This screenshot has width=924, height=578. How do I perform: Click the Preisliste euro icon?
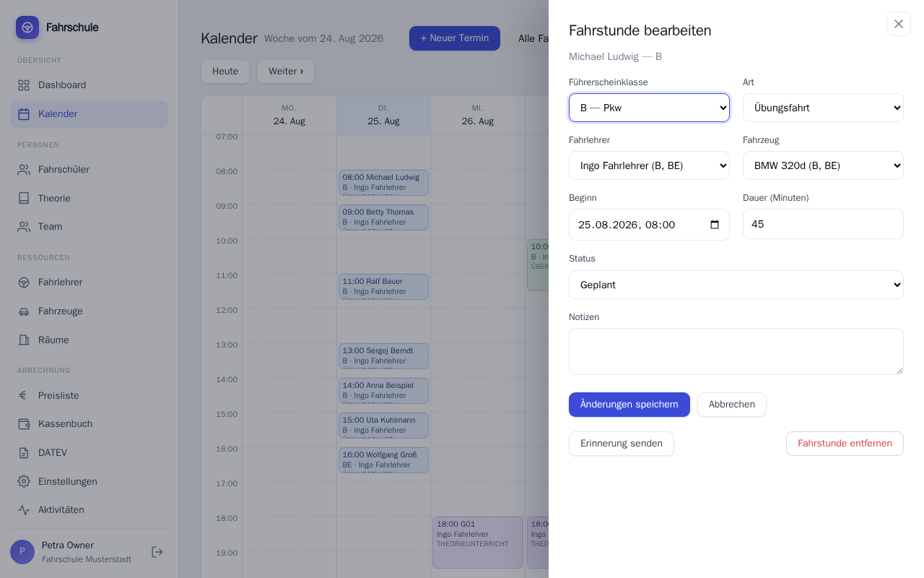[x=24, y=396]
